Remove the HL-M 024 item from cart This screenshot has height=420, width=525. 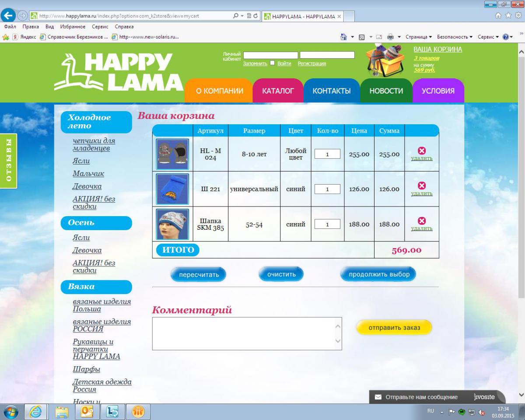coord(422,151)
